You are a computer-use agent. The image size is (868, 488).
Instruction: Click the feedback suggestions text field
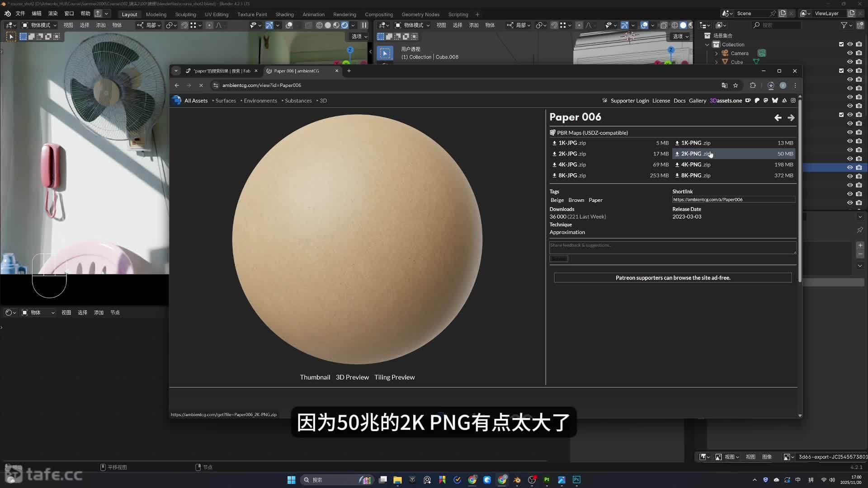[x=672, y=247]
